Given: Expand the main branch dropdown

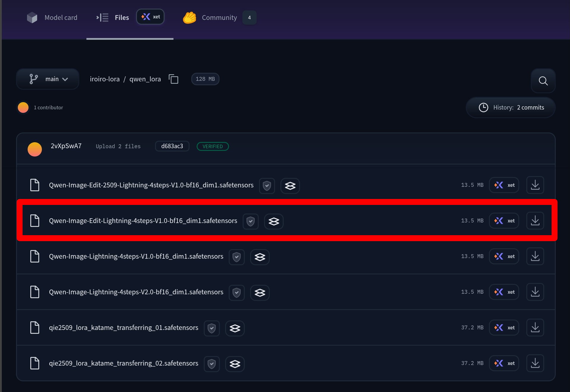Looking at the screenshot, I should click(48, 79).
